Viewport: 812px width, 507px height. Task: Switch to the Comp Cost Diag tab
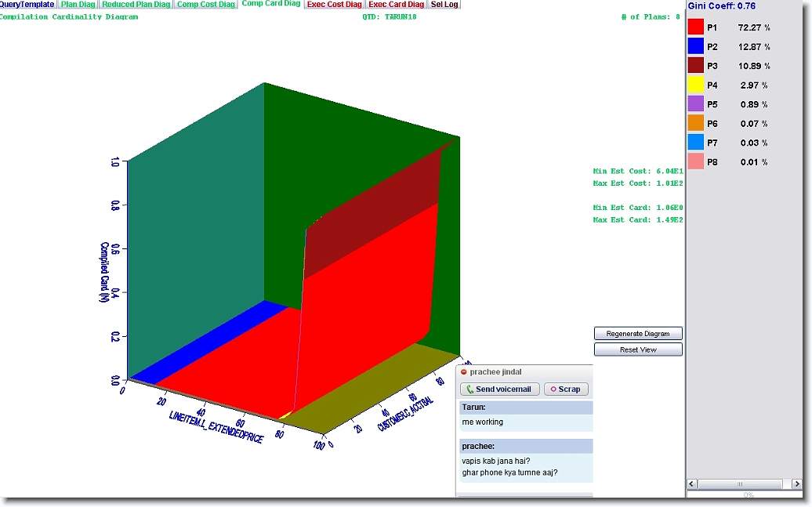(205, 4)
